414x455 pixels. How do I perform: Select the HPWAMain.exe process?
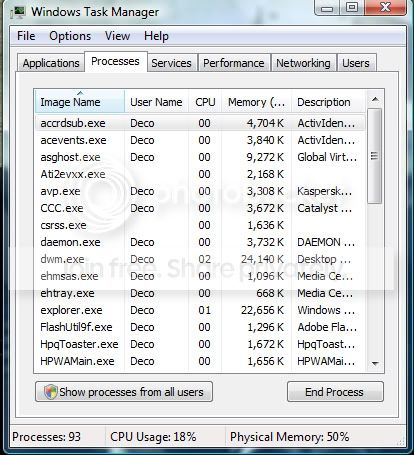point(200,361)
